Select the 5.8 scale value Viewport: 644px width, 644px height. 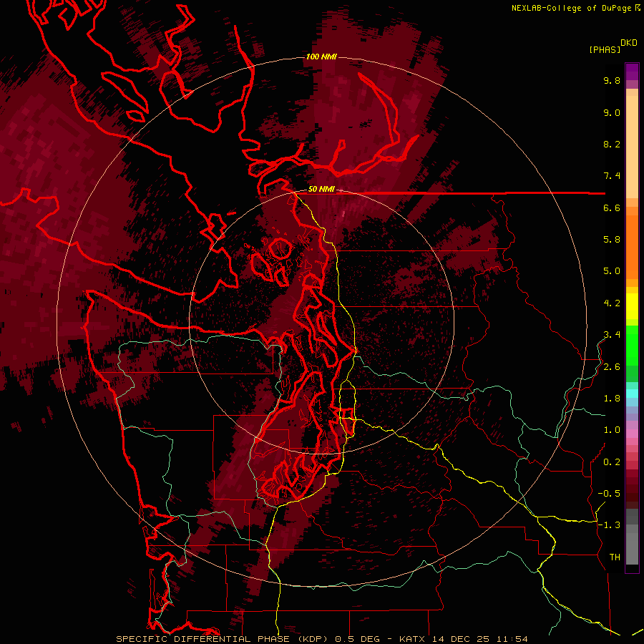tap(612, 239)
